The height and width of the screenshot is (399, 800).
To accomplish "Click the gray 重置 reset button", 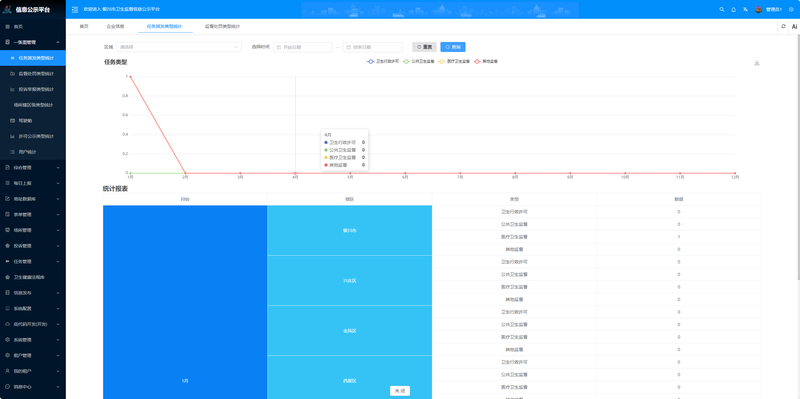I will 424,47.
